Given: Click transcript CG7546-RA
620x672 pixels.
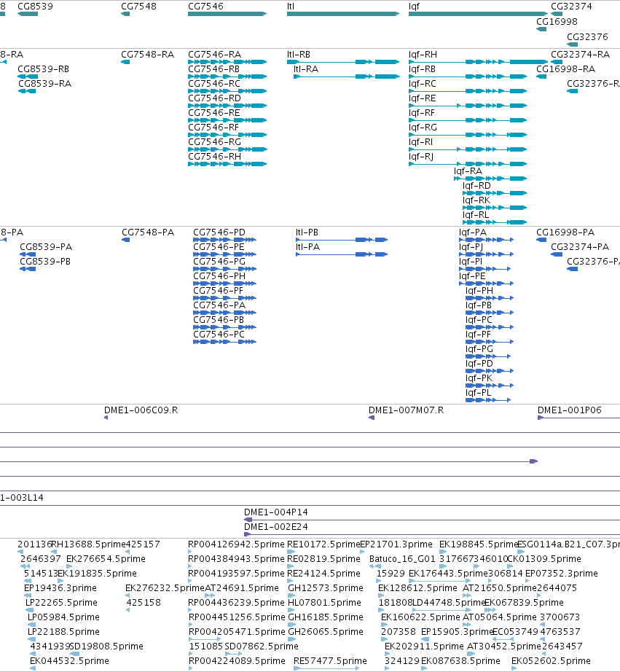Looking at the screenshot, I should tap(215, 55).
